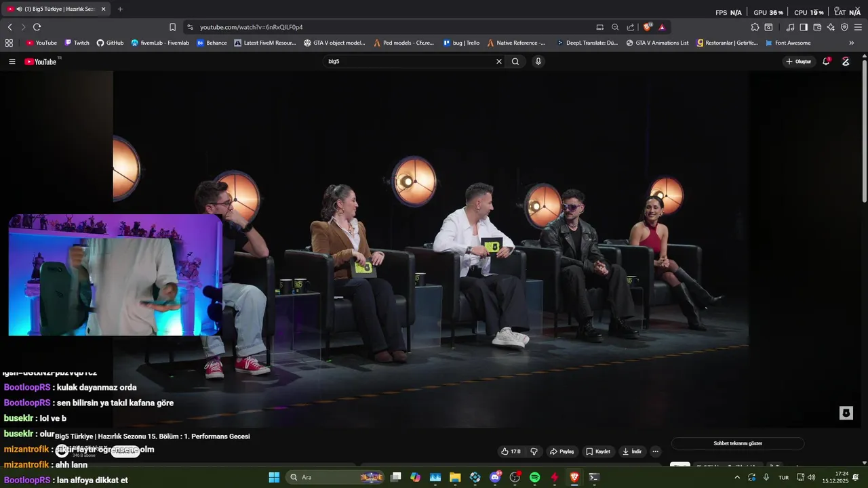Run YouTube search with magnifier button
The height and width of the screenshot is (488, 868).
pos(515,61)
